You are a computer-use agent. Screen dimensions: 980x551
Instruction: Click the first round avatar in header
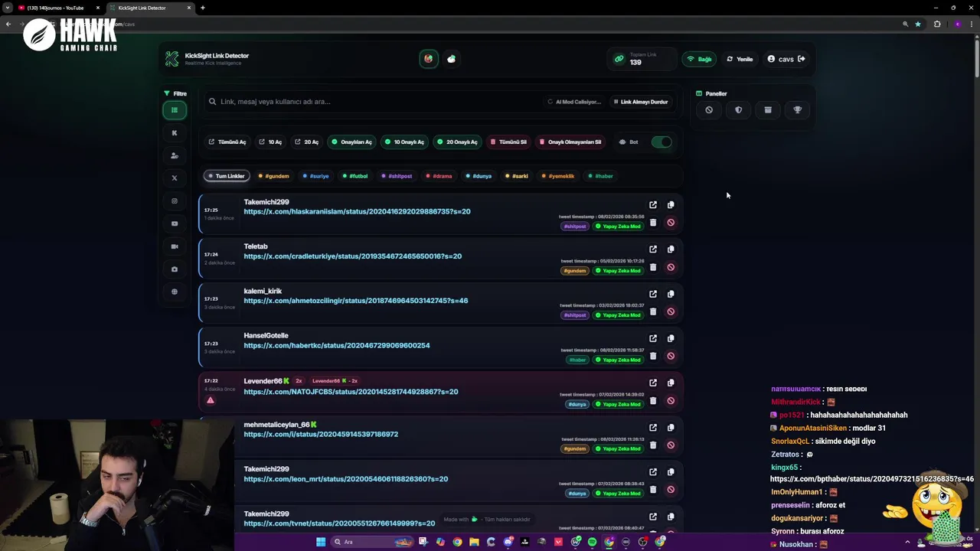429,59
